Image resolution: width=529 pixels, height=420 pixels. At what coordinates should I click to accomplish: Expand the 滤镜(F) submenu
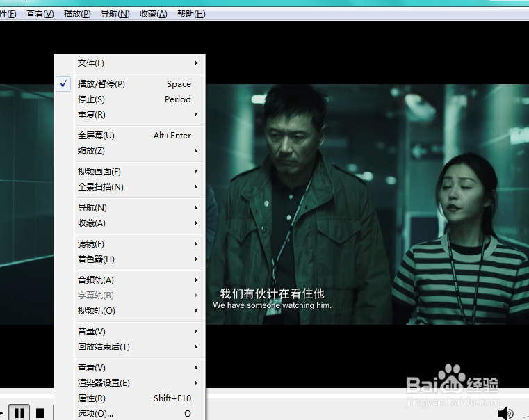129,244
